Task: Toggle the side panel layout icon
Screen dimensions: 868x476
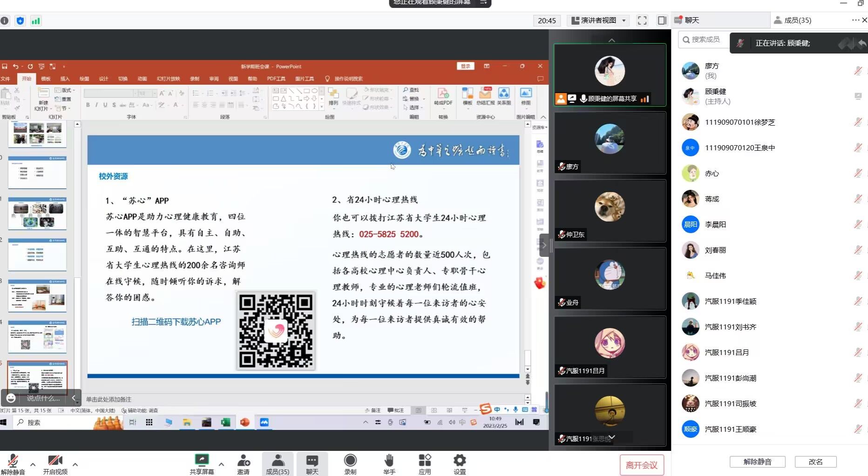Action: point(662,20)
